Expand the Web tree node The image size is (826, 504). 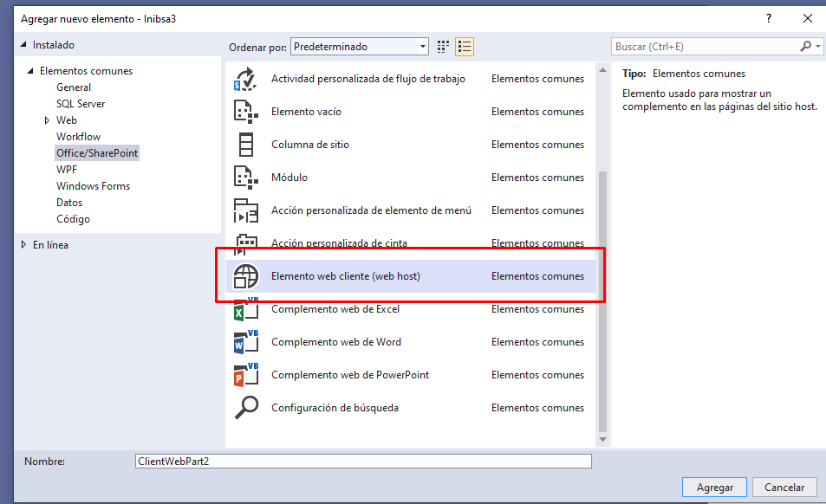tap(47, 120)
